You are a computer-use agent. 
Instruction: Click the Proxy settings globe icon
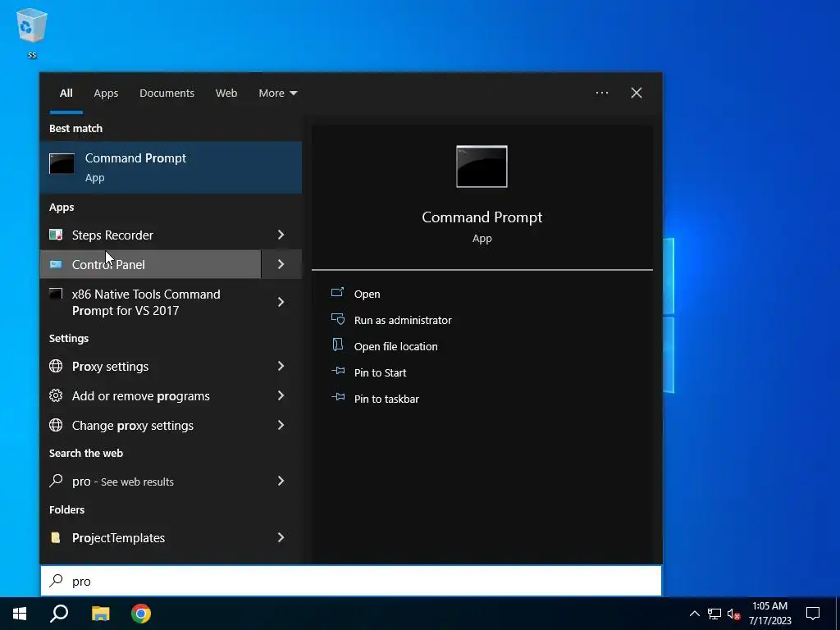pos(56,366)
